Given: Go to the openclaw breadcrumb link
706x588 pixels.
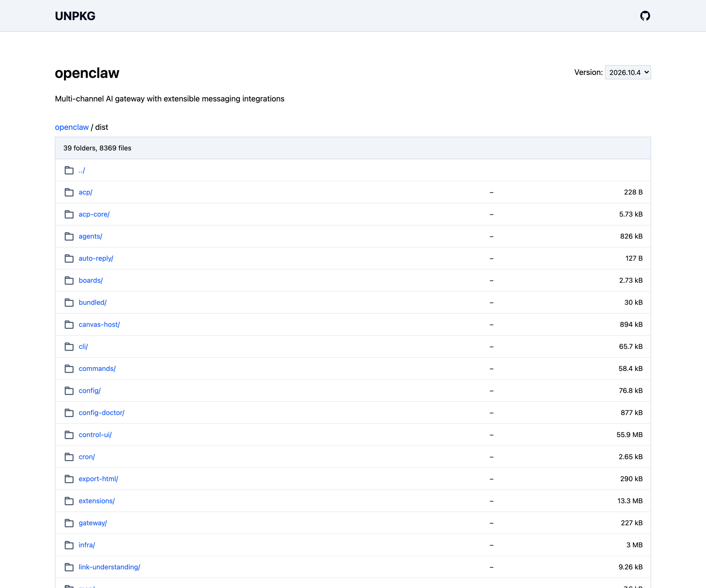Looking at the screenshot, I should click(72, 127).
